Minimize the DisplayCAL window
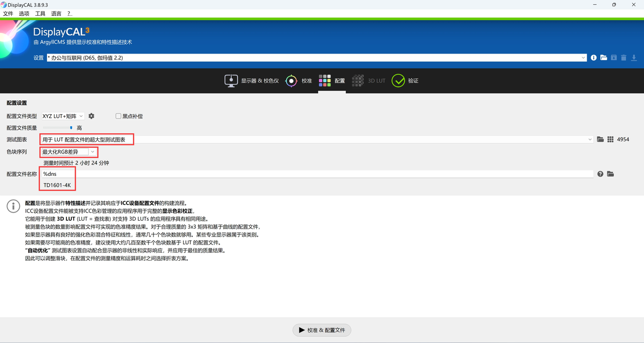Image resolution: width=644 pixels, height=343 pixels. [x=595, y=4]
